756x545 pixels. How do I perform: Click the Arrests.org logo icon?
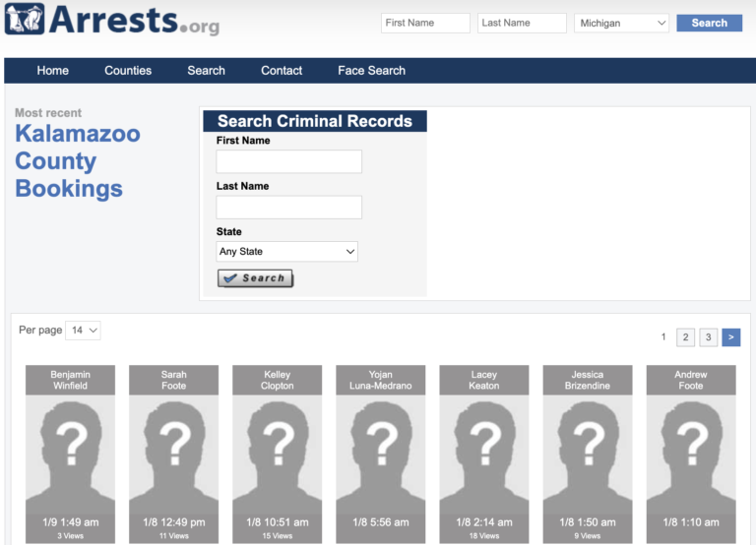click(24, 19)
